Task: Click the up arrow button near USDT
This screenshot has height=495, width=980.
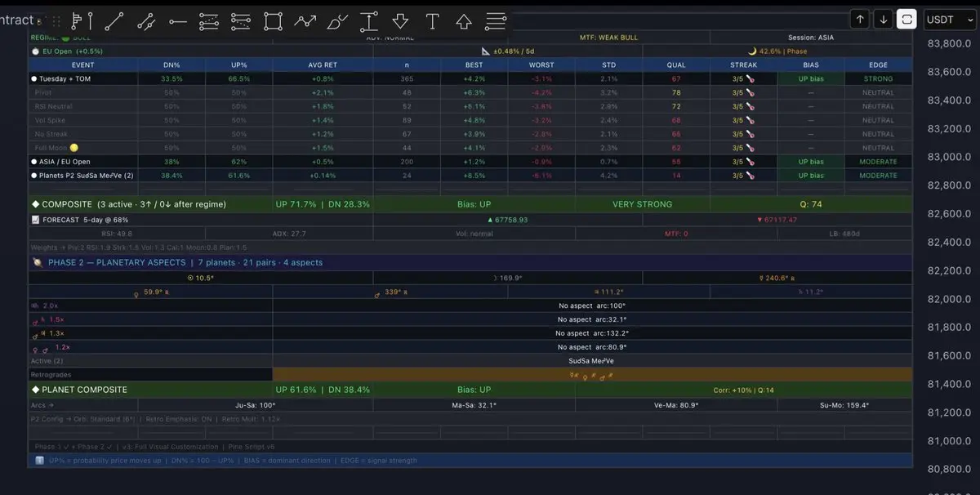Action: pyautogui.click(x=859, y=20)
